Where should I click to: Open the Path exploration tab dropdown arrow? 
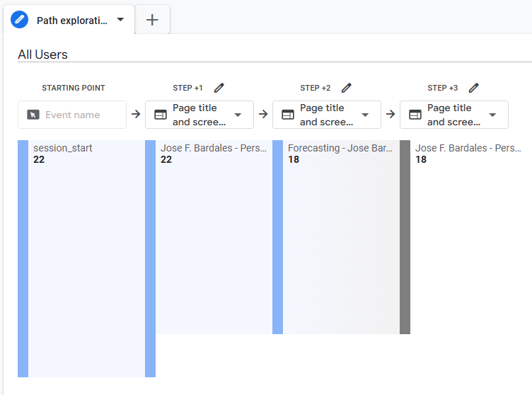120,20
